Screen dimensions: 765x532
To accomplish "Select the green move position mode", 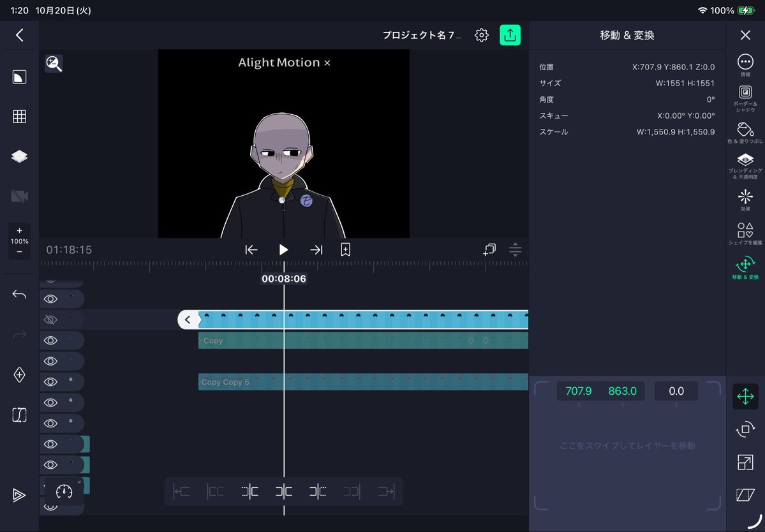I will [745, 396].
